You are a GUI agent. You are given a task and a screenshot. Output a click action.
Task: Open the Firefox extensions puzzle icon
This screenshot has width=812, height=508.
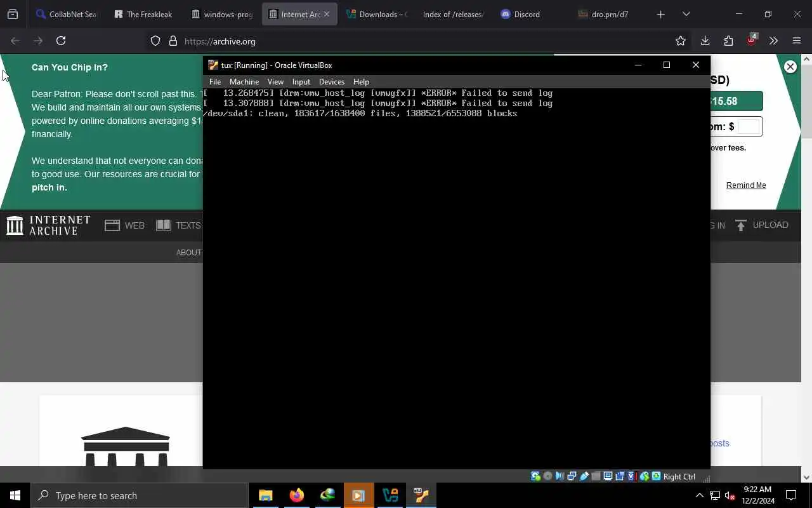coord(728,41)
